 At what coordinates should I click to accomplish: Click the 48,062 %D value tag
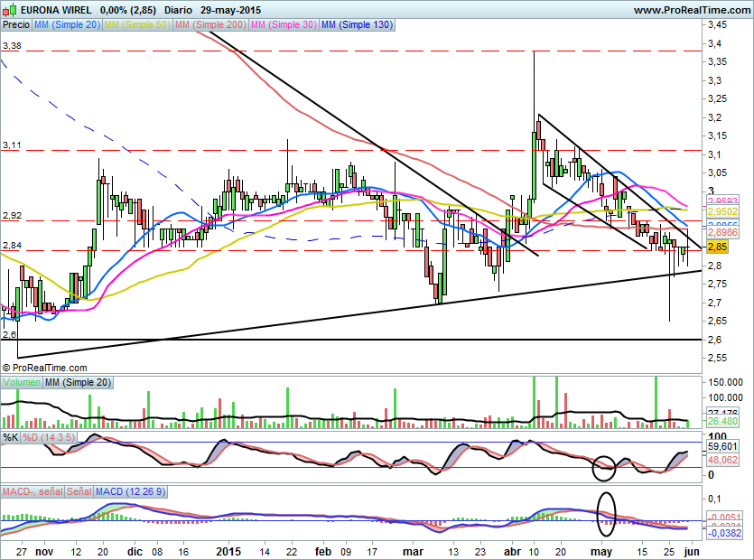[x=720, y=459]
